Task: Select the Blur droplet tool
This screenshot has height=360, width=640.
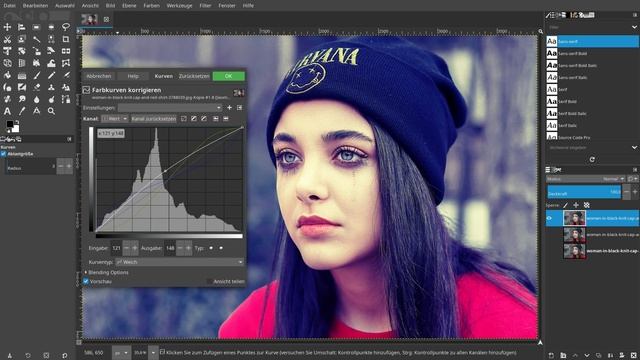Action: 37,99
